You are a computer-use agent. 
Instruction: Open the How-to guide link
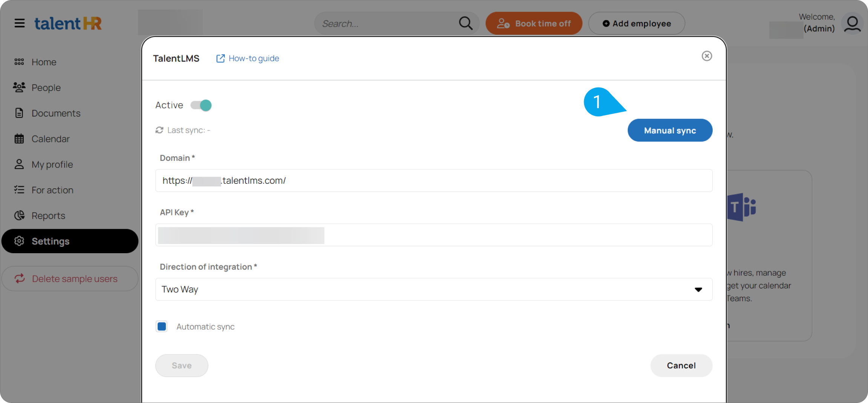[254, 58]
